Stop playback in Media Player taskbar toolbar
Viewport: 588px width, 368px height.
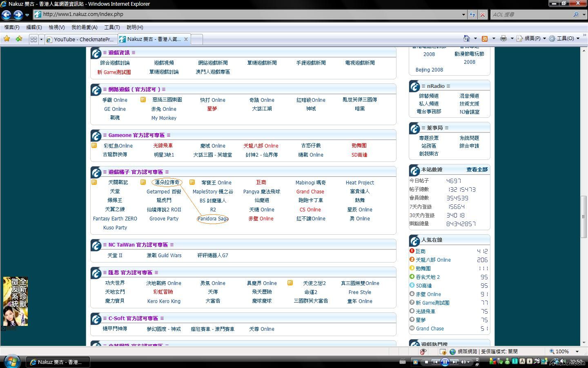pos(426,362)
